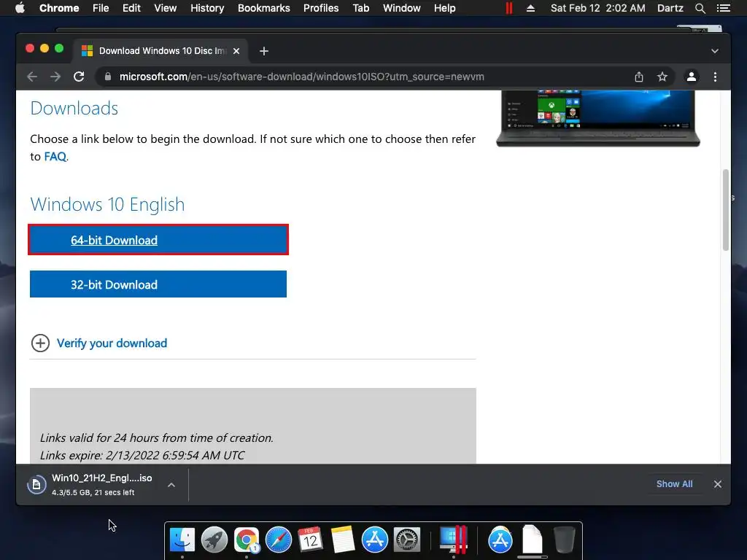Open Parallels Desktop from the Dock
Image resolution: width=747 pixels, height=560 pixels.
pos(453,540)
